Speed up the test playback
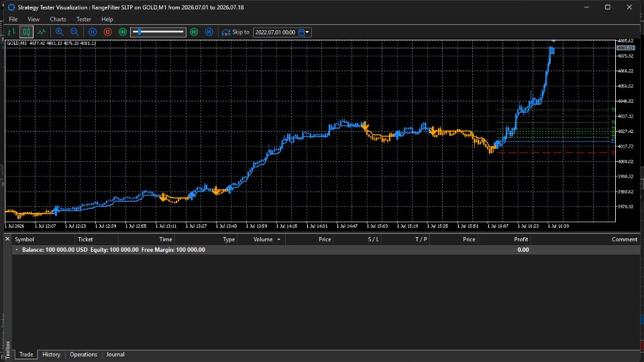The width and height of the screenshot is (644, 362). click(194, 32)
